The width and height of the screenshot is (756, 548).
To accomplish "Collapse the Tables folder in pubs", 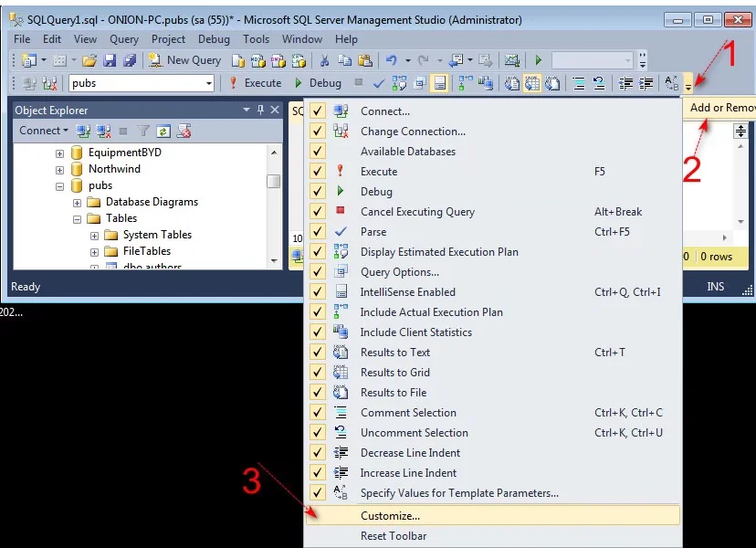I will click(78, 218).
